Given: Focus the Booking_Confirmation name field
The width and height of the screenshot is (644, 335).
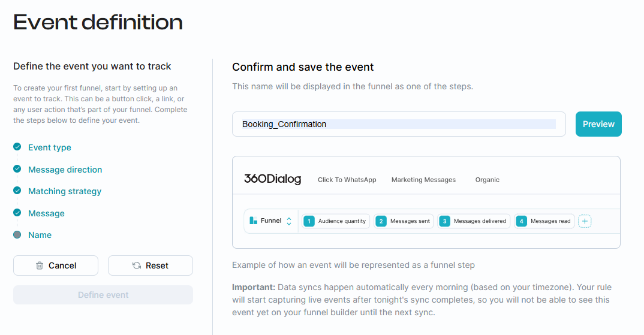Looking at the screenshot, I should [399, 124].
